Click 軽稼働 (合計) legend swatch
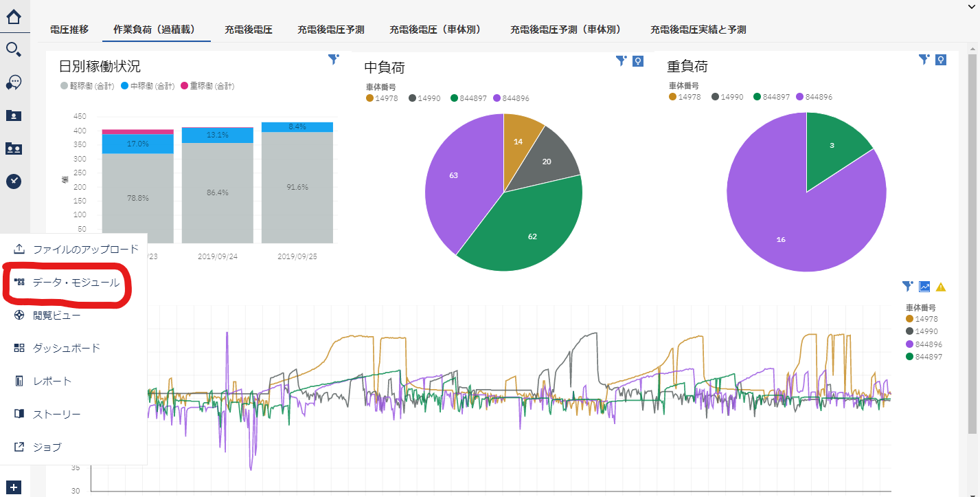The width and height of the screenshot is (980, 497). pyautogui.click(x=64, y=86)
